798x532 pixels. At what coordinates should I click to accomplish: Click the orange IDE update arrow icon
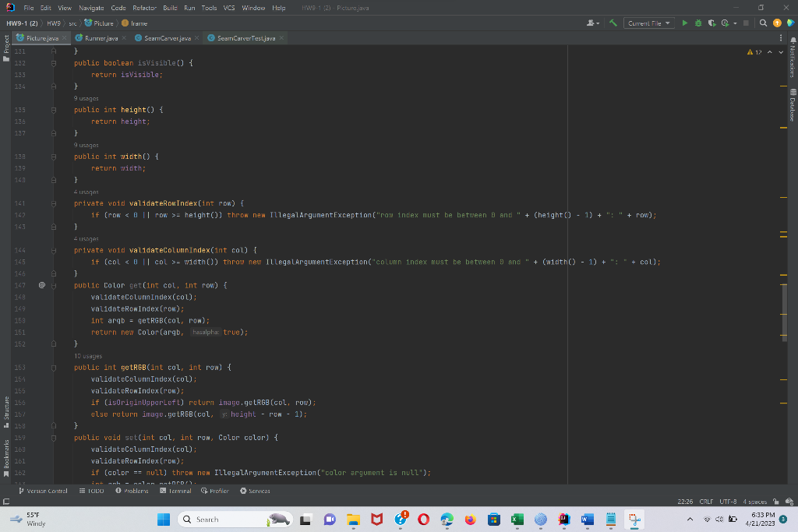click(x=777, y=23)
